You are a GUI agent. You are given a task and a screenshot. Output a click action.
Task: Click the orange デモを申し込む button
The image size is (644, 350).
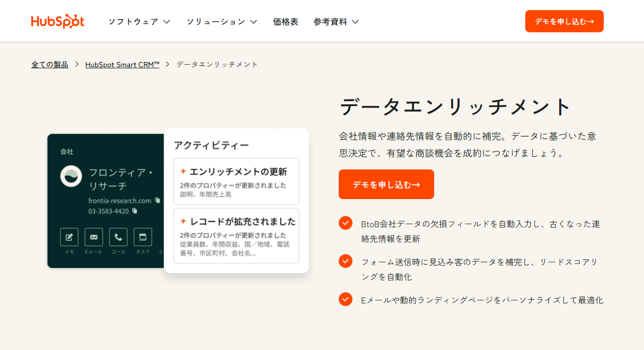(386, 184)
